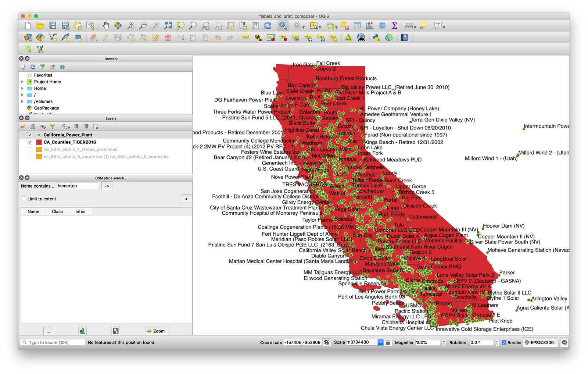This screenshot has width=588, height=374.
Task: Click the red symbol swatch of CA_Counties_TIGER2016
Action: 39,142
